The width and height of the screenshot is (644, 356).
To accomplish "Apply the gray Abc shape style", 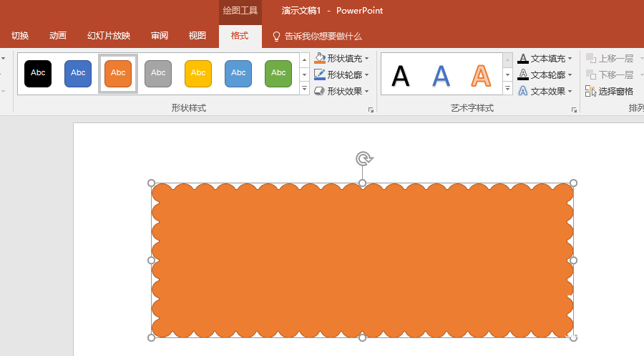I will tap(158, 74).
